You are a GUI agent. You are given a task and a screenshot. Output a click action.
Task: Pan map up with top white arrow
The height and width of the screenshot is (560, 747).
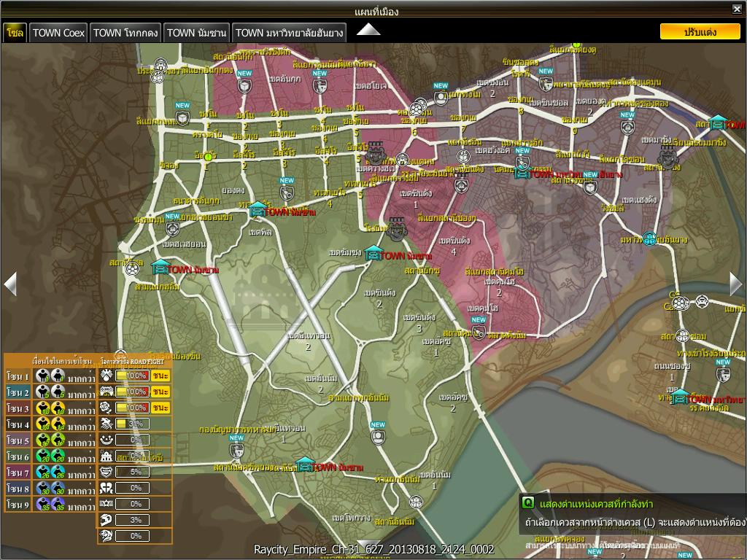(x=368, y=29)
